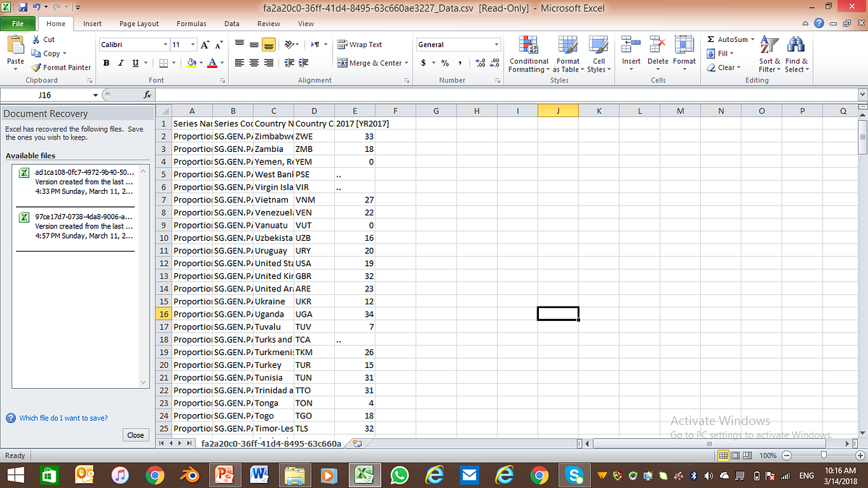Image resolution: width=868 pixels, height=488 pixels.
Task: Open borders dropdown arrow
Action: (x=174, y=63)
